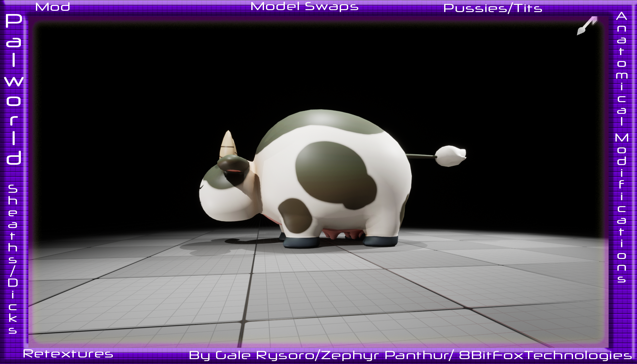
Task: Click the cow's thin tail stem
Action: coord(420,156)
